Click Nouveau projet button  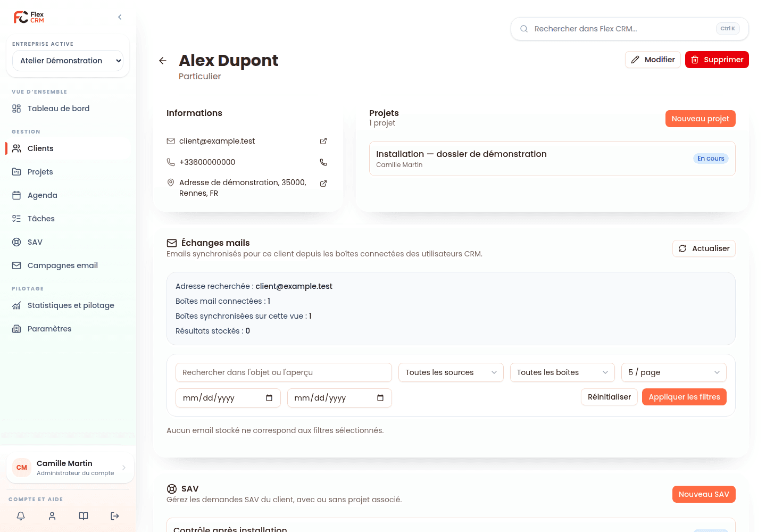(700, 119)
